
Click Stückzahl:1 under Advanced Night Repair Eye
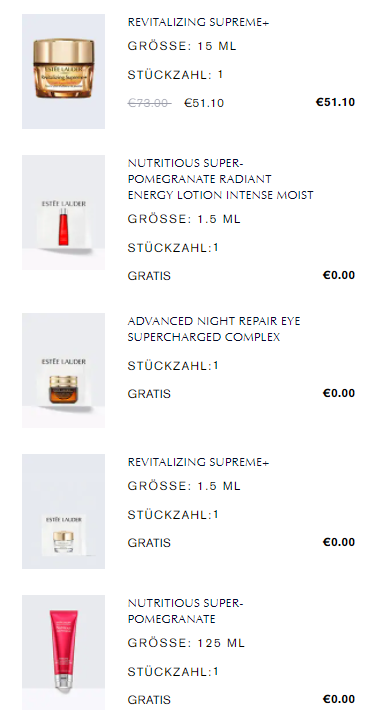point(173,366)
